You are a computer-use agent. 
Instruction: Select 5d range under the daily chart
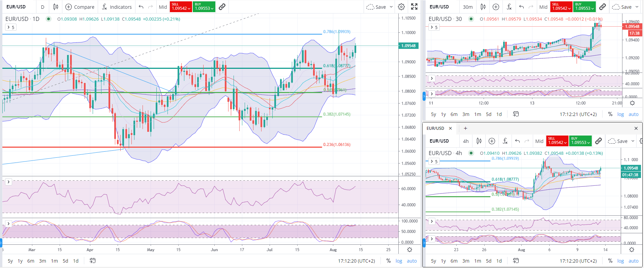click(65, 261)
